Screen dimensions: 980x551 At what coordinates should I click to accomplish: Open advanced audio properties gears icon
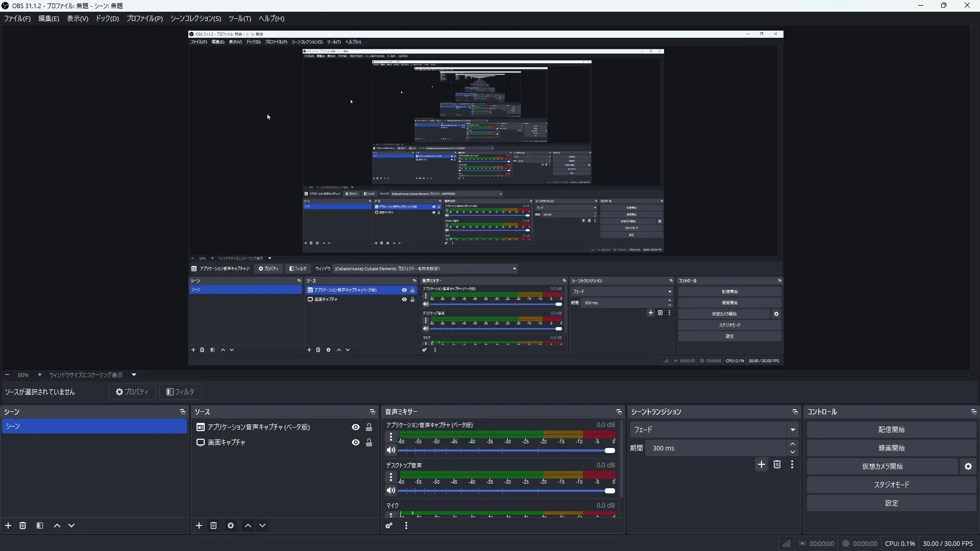(389, 525)
